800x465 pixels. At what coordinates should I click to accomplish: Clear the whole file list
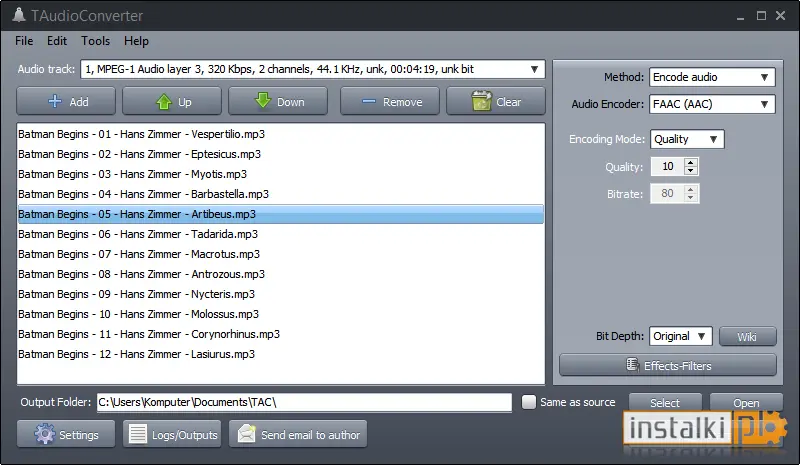pos(496,101)
